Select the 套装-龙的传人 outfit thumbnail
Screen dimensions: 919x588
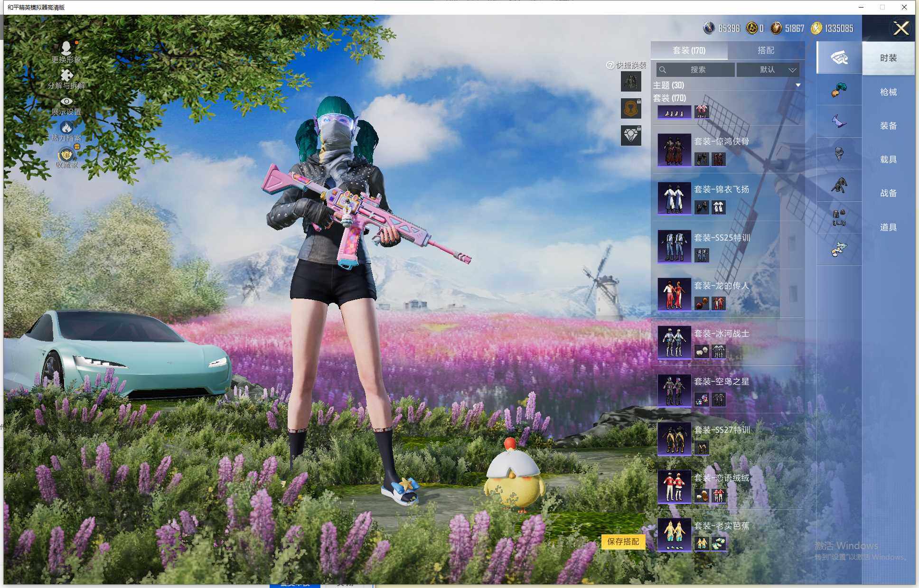click(674, 294)
